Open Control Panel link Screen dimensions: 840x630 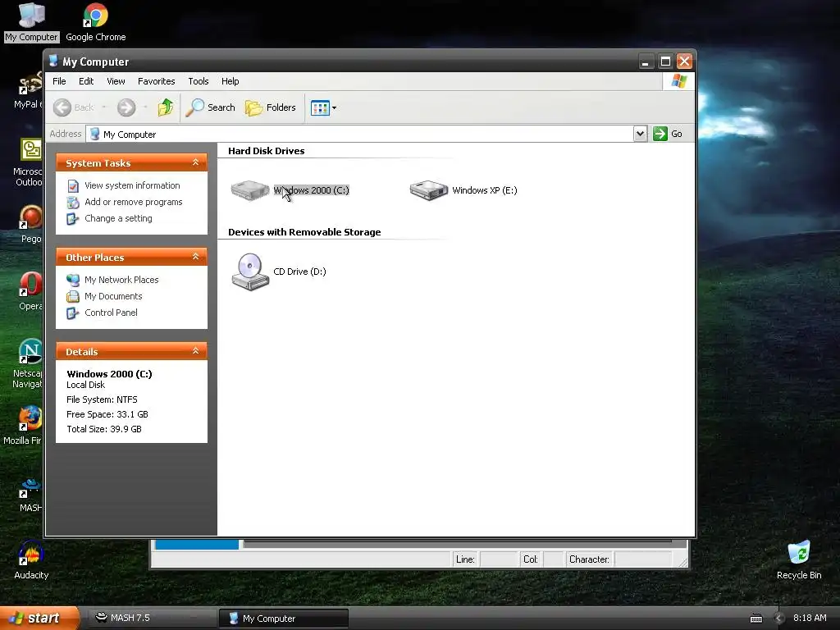coord(111,313)
